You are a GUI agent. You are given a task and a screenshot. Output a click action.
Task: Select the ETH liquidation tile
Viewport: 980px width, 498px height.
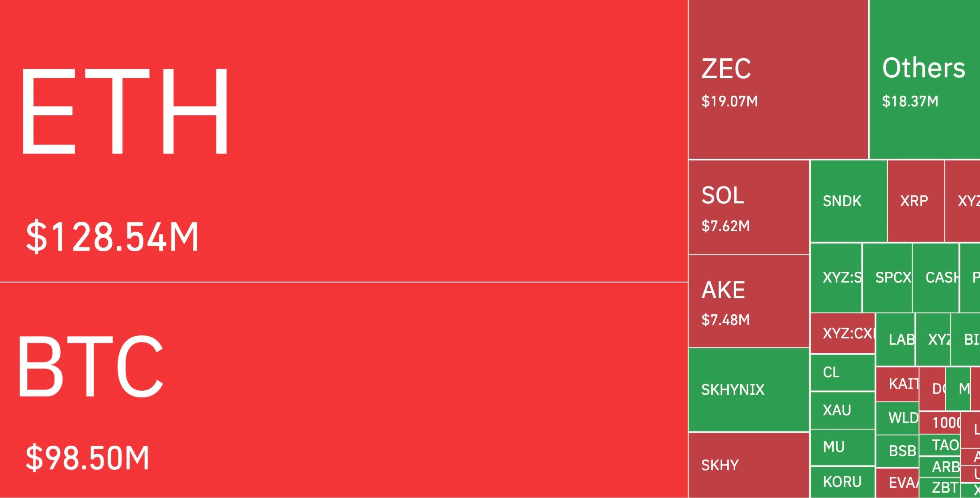(x=343, y=141)
